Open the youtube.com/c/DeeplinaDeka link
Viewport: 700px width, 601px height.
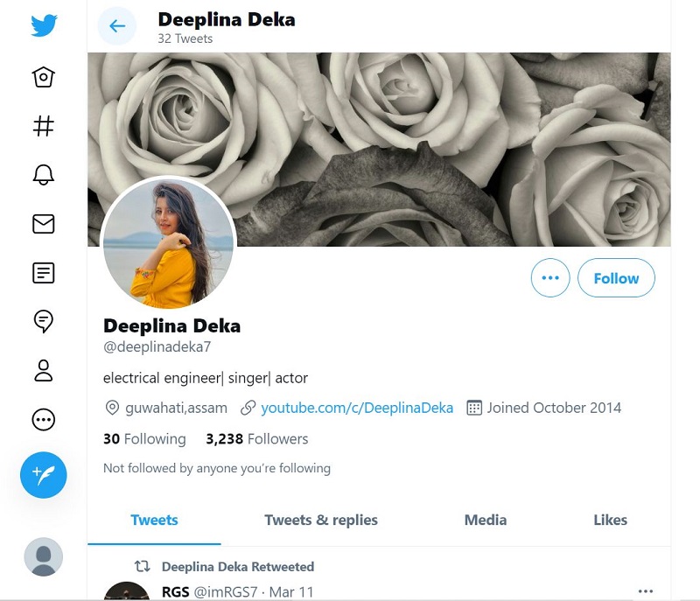357,408
